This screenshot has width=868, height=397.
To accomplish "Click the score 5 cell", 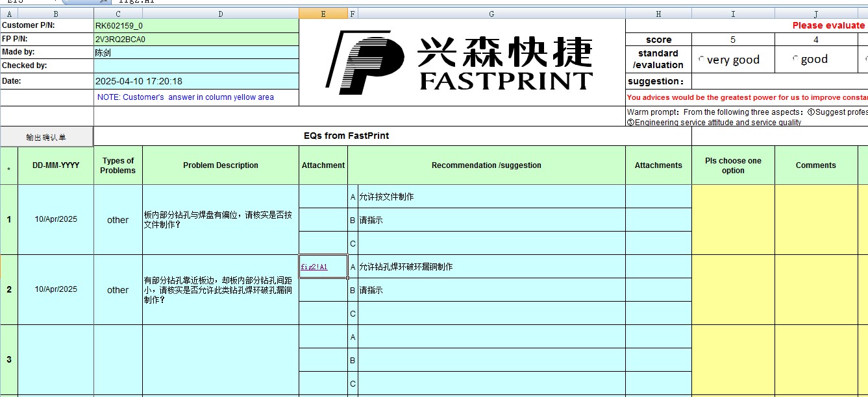I will click(x=733, y=40).
